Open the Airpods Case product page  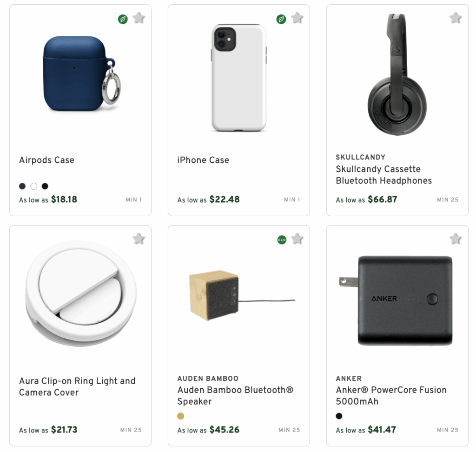[46, 160]
